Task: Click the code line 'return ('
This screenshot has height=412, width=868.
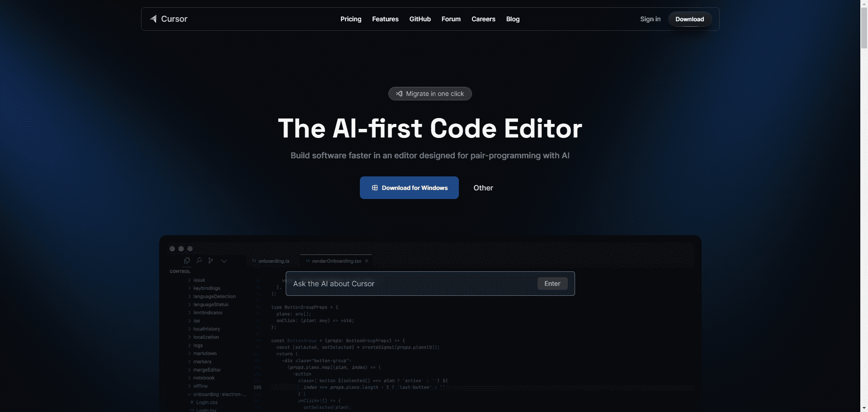Action: 288,354
